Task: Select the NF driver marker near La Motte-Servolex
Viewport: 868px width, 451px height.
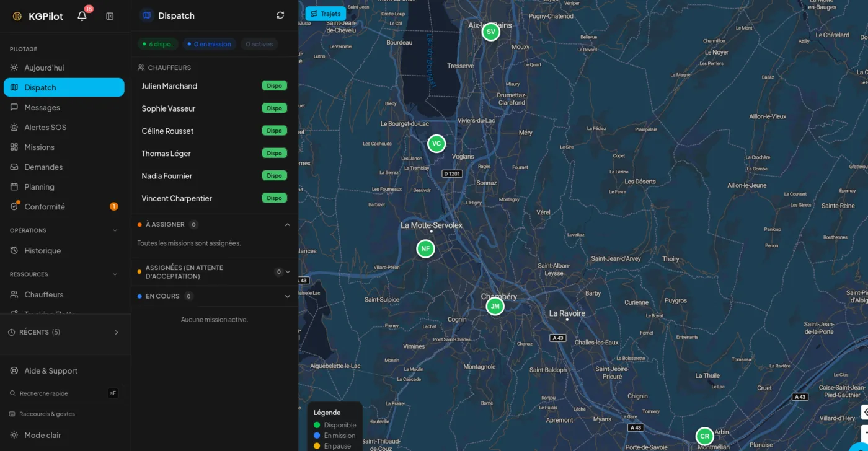Action: (425, 249)
